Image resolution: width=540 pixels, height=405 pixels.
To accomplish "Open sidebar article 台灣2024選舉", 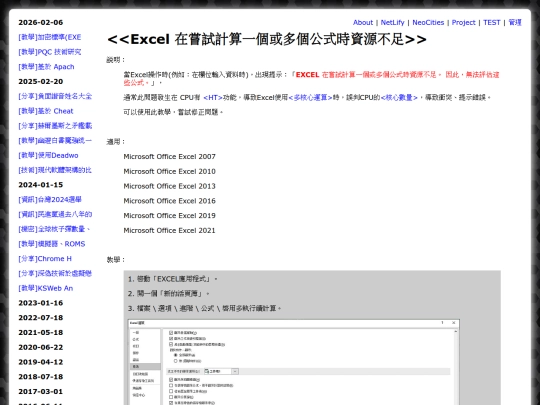I will [x=50, y=200].
